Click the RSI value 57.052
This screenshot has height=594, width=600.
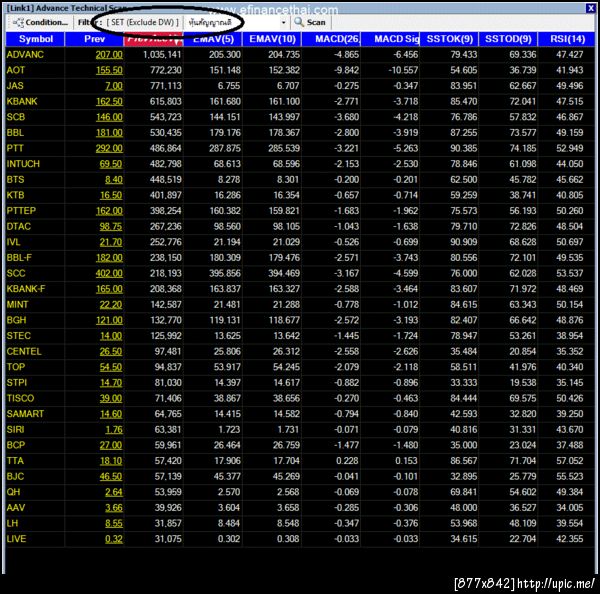pyautogui.click(x=570, y=461)
